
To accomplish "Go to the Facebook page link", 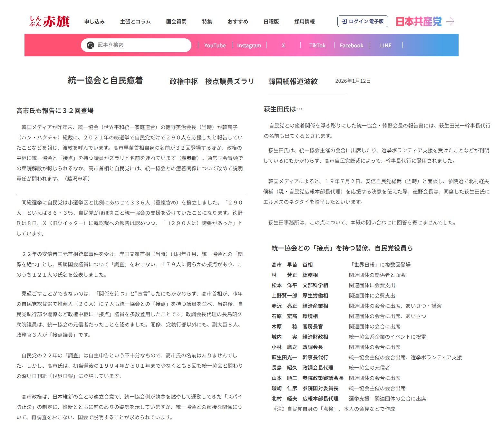I will (351, 45).
